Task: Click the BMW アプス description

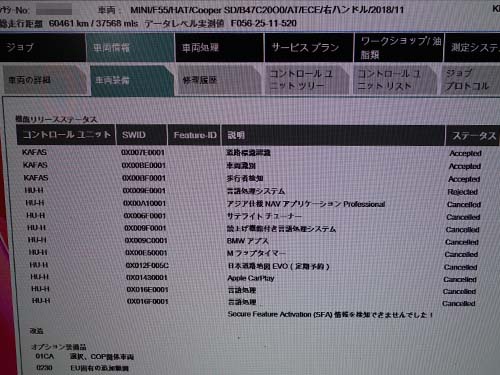Action: coord(247,241)
